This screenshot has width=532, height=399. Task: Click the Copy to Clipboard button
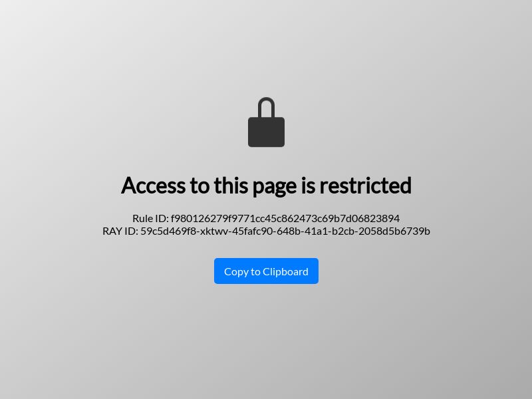pyautogui.click(x=267, y=271)
